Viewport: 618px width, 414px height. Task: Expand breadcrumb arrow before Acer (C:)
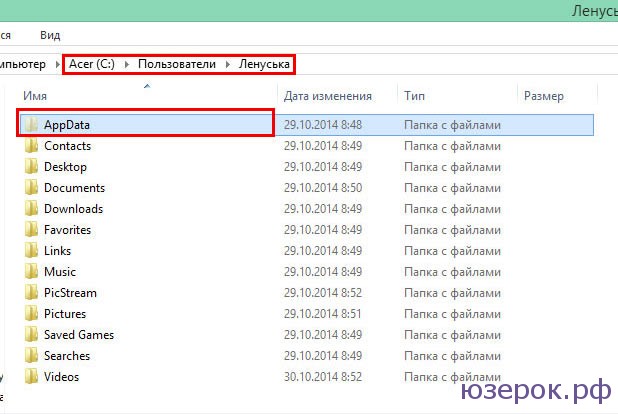[x=58, y=65]
